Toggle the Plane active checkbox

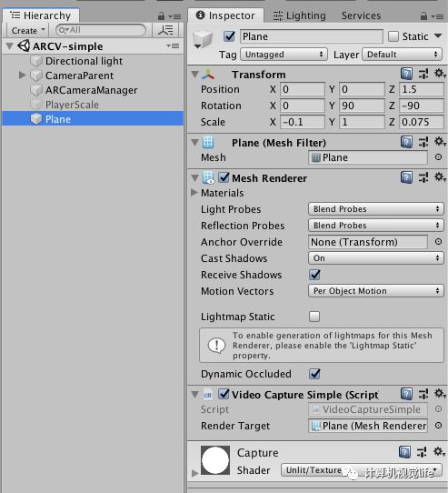[229, 36]
